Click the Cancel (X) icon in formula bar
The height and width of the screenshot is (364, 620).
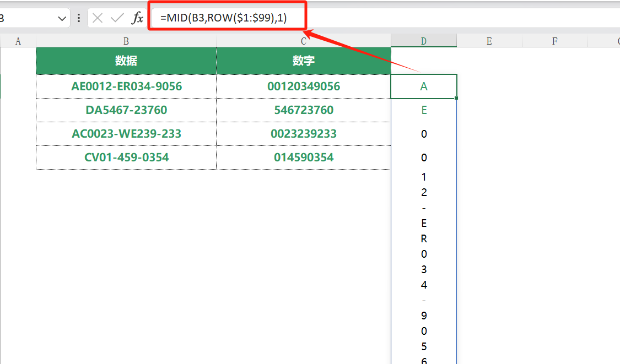point(97,18)
